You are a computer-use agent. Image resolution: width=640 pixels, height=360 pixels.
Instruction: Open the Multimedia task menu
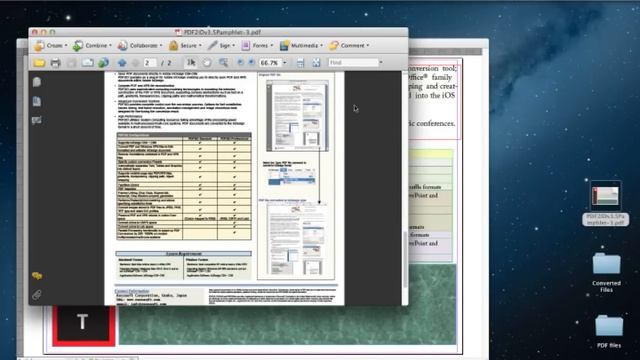pyautogui.click(x=301, y=45)
